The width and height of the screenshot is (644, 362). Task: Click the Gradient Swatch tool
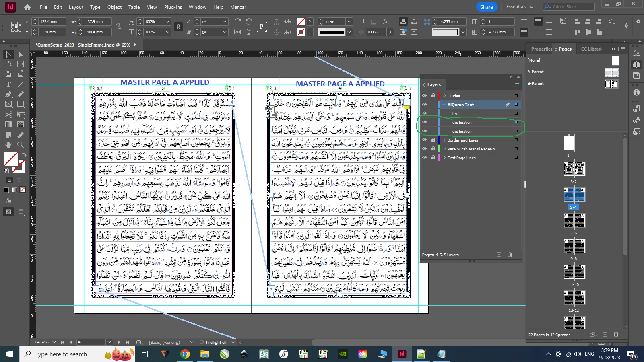[8, 124]
